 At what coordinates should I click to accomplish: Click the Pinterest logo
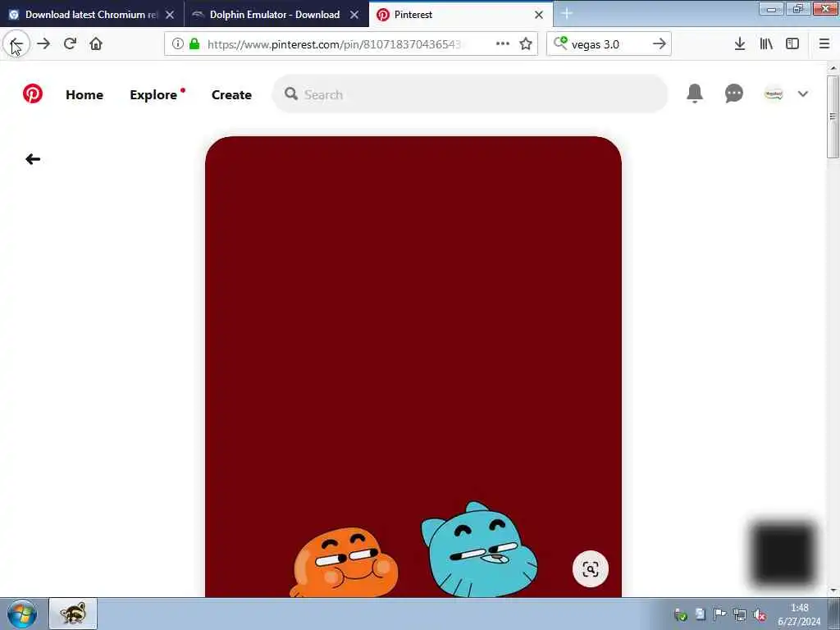(33, 94)
